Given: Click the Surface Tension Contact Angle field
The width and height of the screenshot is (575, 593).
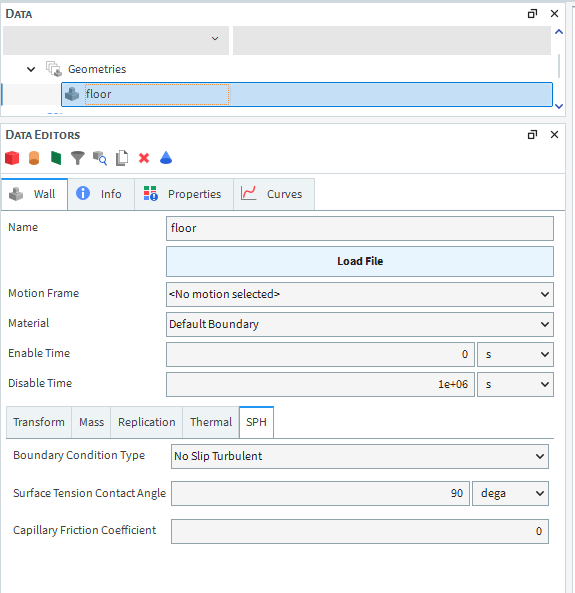Looking at the screenshot, I should pyautogui.click(x=320, y=493).
